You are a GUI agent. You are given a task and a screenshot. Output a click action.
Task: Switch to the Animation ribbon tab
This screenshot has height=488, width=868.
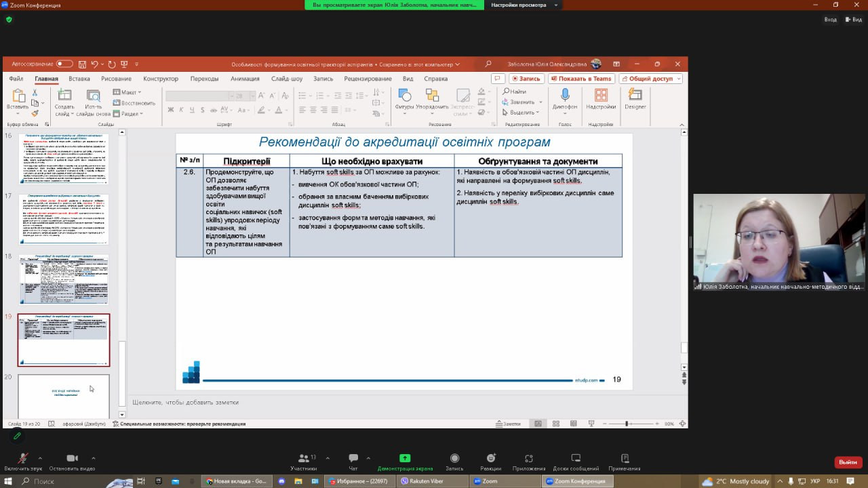pyautogui.click(x=245, y=79)
